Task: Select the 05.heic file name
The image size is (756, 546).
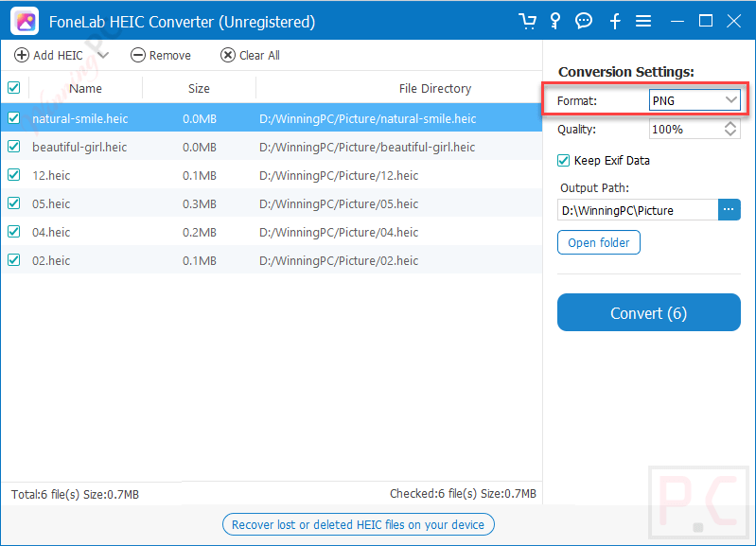Action: 51,204
